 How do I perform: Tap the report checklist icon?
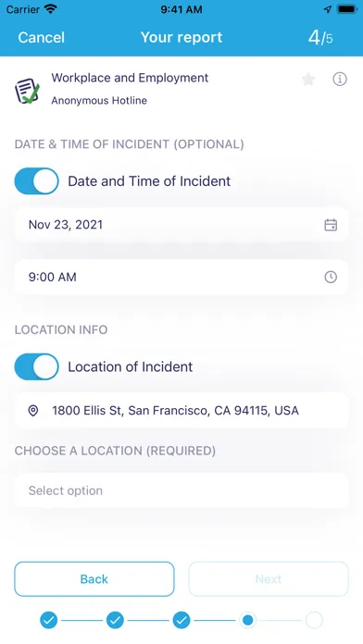(x=27, y=90)
